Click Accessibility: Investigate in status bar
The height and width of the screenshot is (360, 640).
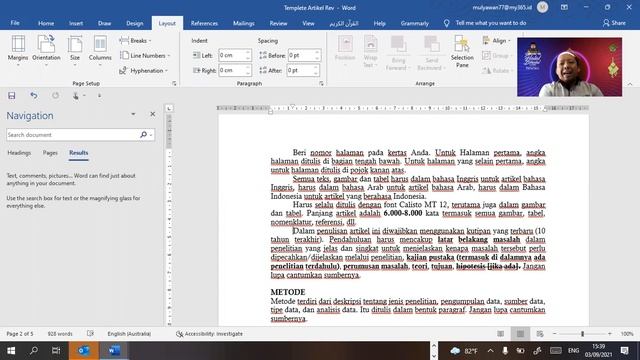coord(209,333)
